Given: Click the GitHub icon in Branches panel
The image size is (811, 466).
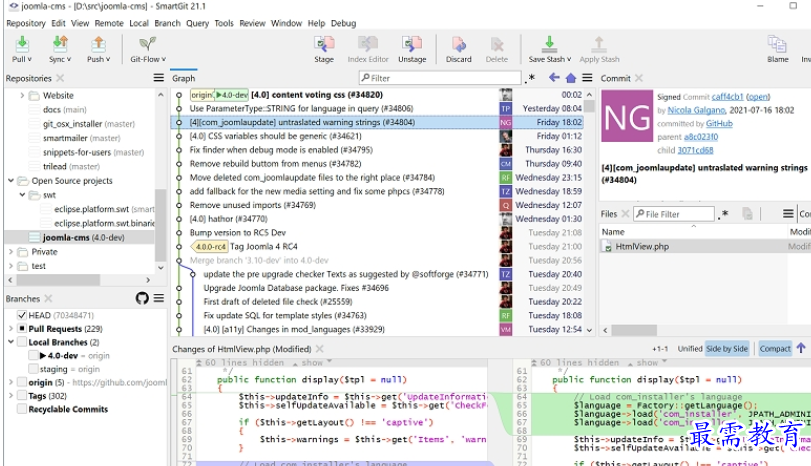Looking at the screenshot, I should pyautogui.click(x=142, y=298).
